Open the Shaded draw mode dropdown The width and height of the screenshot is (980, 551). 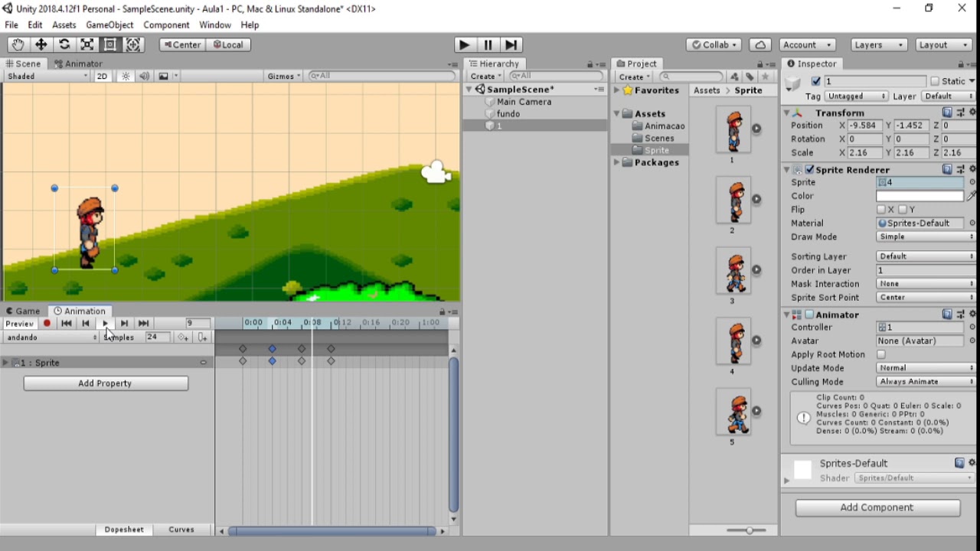pos(47,76)
